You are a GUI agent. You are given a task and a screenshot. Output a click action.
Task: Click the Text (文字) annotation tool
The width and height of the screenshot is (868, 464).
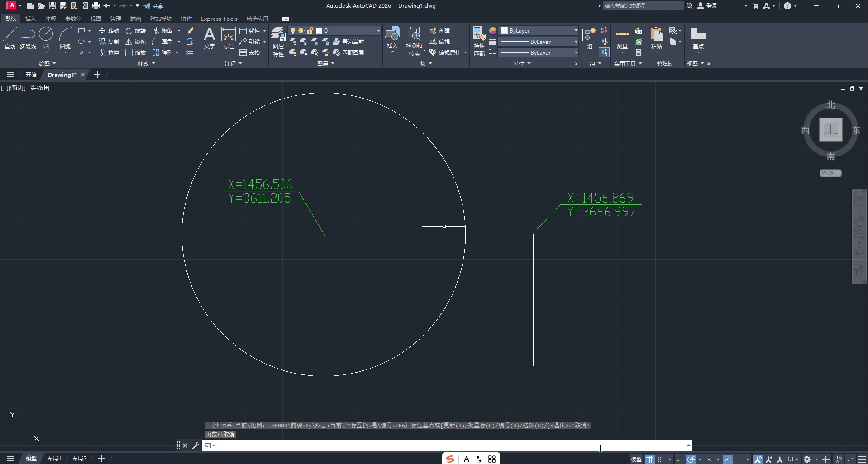click(x=209, y=37)
